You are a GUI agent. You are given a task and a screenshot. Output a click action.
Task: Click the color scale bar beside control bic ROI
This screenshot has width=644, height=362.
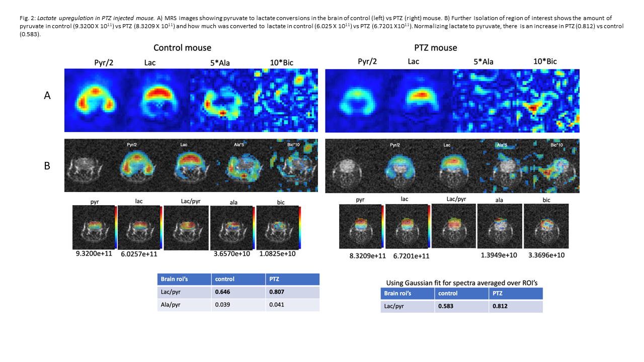pyautogui.click(x=300, y=228)
